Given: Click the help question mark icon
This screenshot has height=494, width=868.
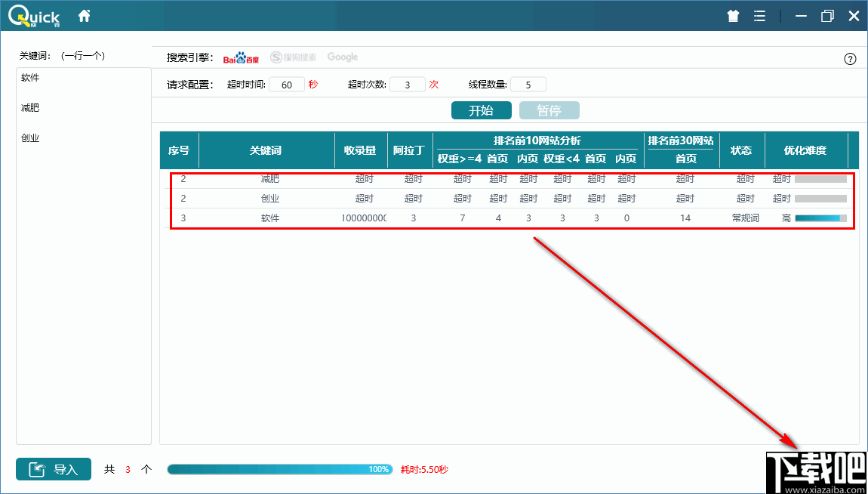Looking at the screenshot, I should [849, 58].
